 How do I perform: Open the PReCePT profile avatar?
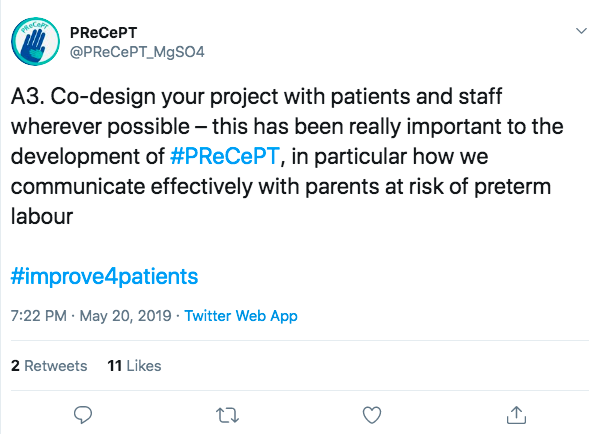[x=35, y=41]
